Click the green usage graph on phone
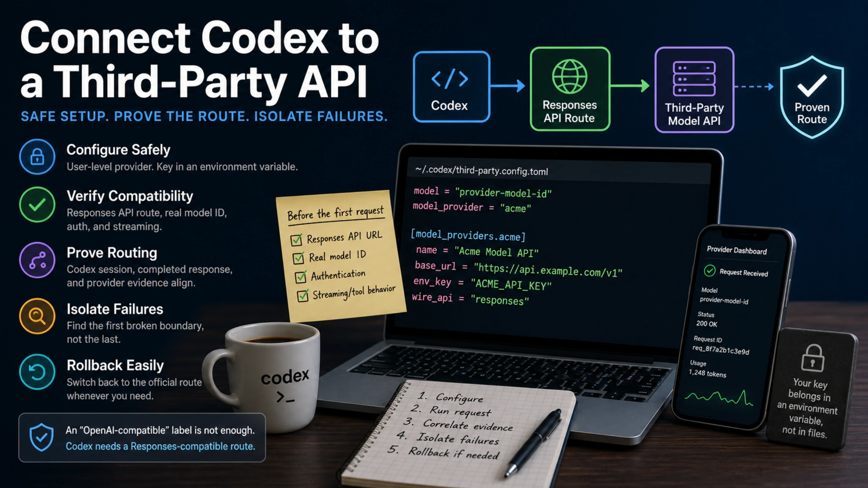868x488 pixels. pos(719,398)
